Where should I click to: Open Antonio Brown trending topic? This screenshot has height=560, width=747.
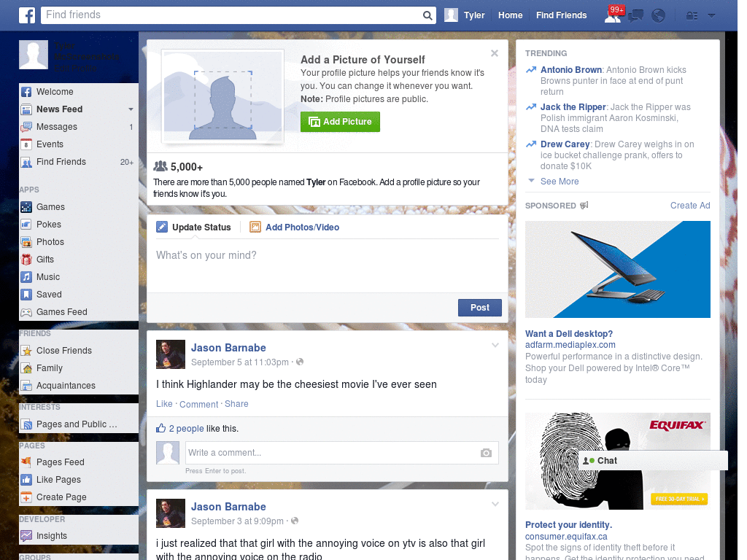pyautogui.click(x=571, y=70)
